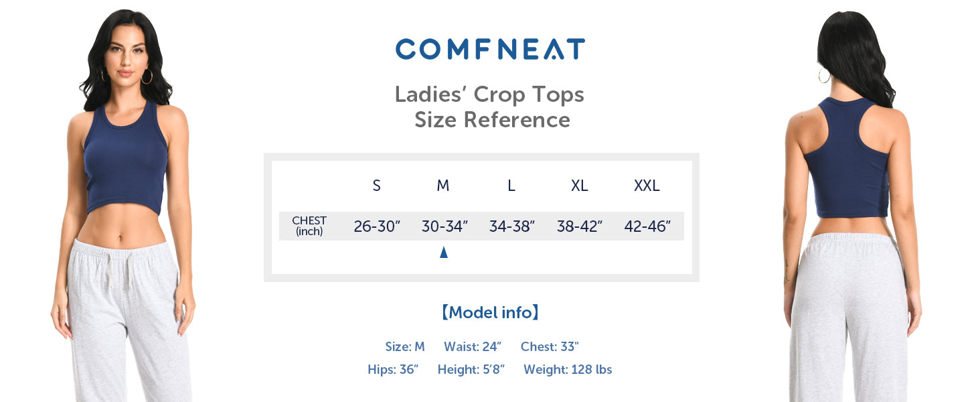Select the 34-38" chest range cell
This screenshot has height=402, width=980.
tap(512, 227)
